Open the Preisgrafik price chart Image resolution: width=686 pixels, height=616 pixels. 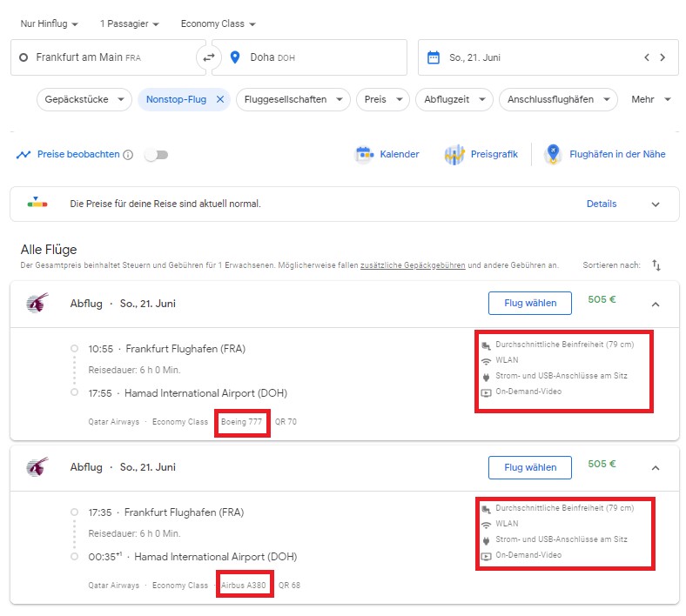[481, 154]
